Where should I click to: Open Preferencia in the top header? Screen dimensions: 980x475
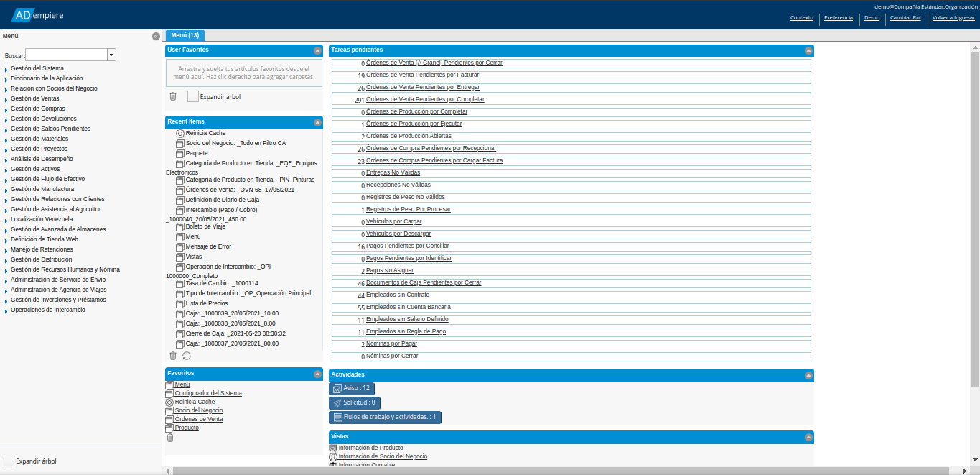[838, 18]
